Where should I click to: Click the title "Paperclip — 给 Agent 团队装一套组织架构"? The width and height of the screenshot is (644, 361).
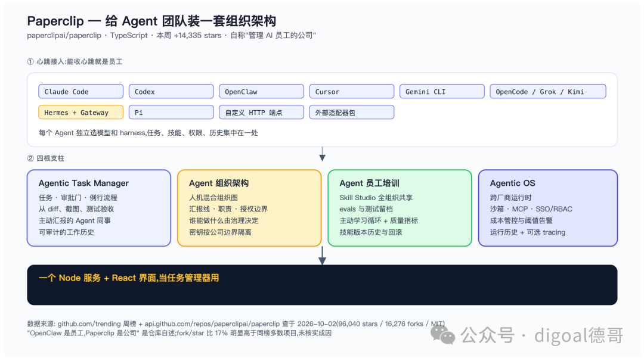(x=151, y=21)
